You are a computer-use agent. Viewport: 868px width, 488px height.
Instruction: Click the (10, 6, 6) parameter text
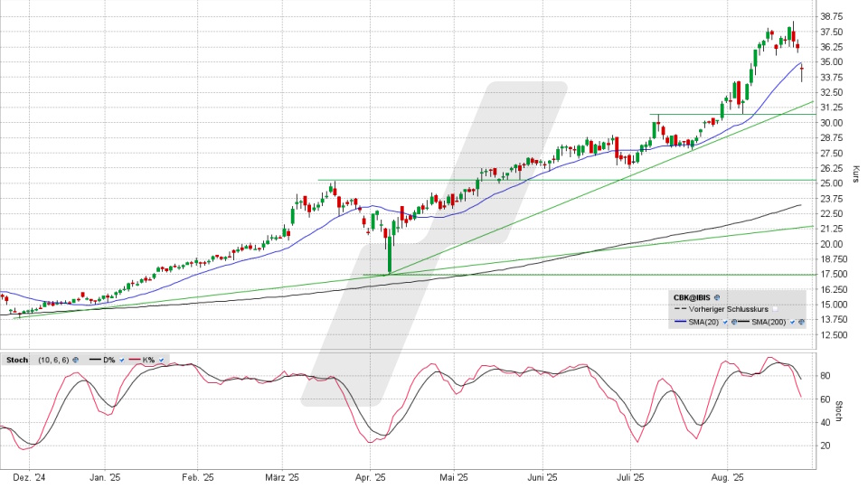click(53, 361)
